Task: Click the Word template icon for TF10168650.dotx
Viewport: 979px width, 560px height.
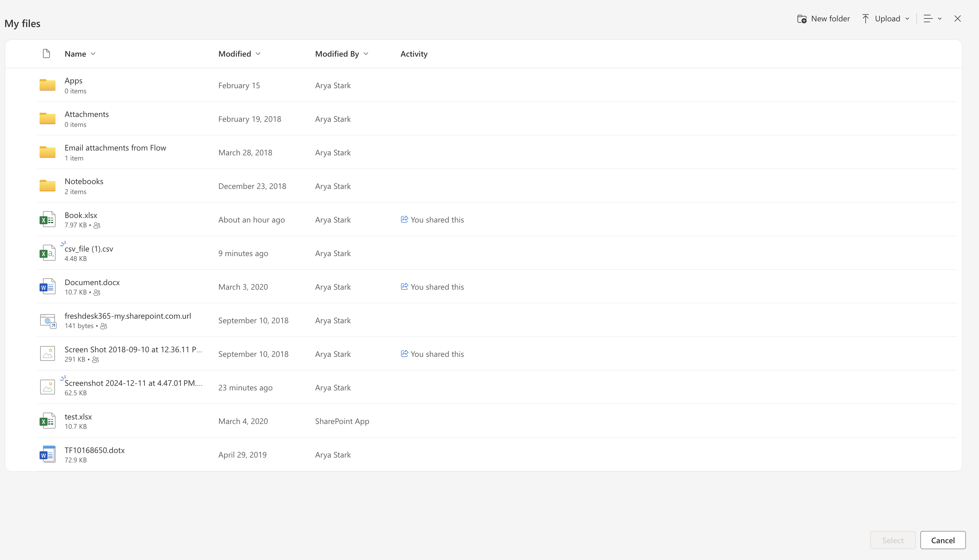Action: [x=47, y=454]
